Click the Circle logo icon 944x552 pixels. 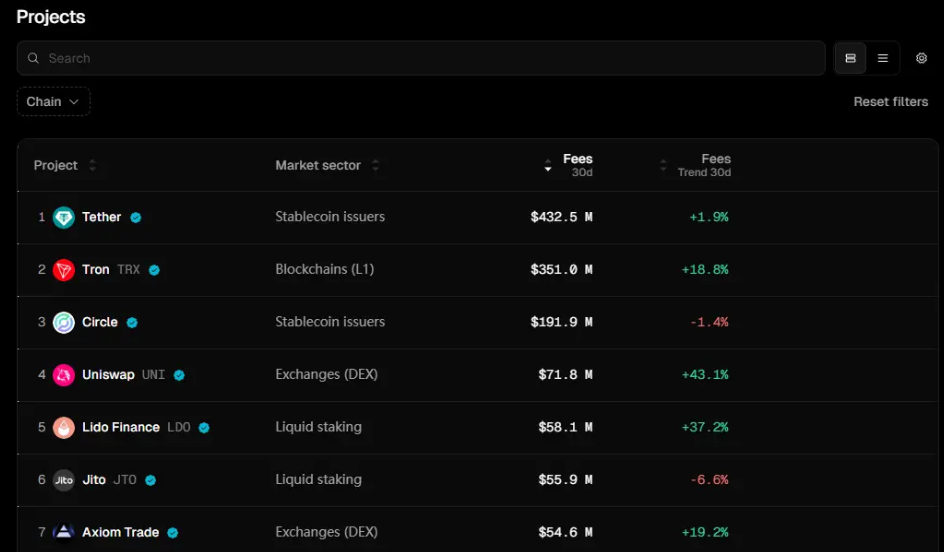click(x=64, y=322)
